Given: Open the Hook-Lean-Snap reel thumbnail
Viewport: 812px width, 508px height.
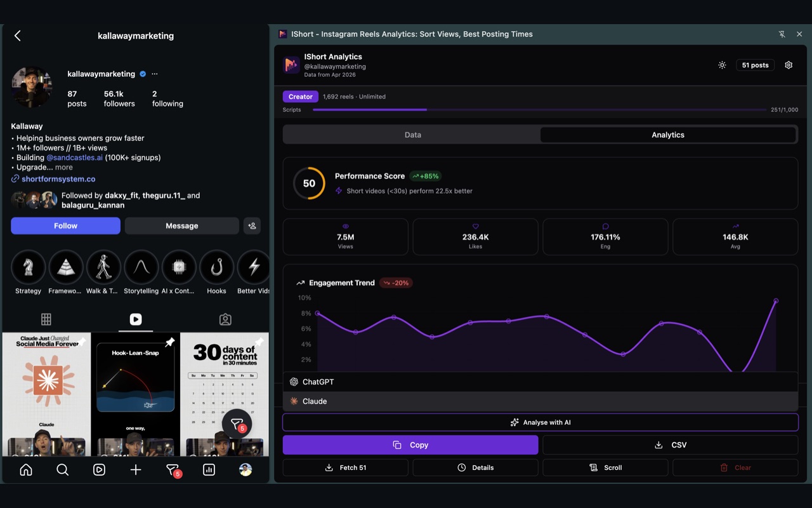Looking at the screenshot, I should [135, 394].
